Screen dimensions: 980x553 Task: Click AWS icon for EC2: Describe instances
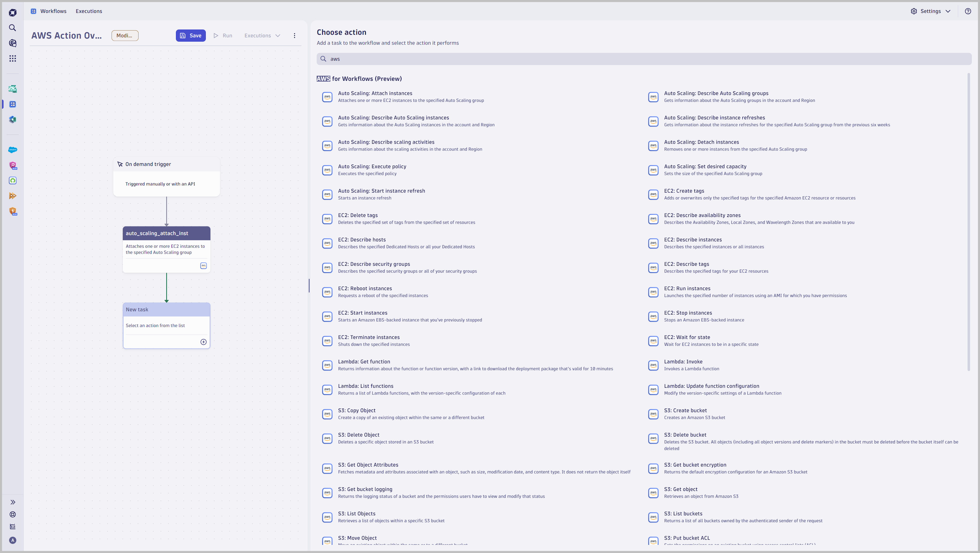click(x=653, y=243)
